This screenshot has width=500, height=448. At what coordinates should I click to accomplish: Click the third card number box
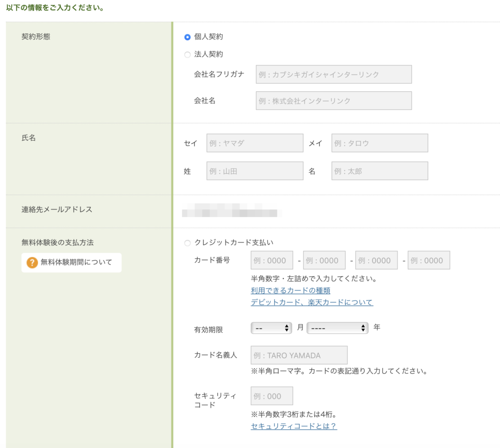376,260
